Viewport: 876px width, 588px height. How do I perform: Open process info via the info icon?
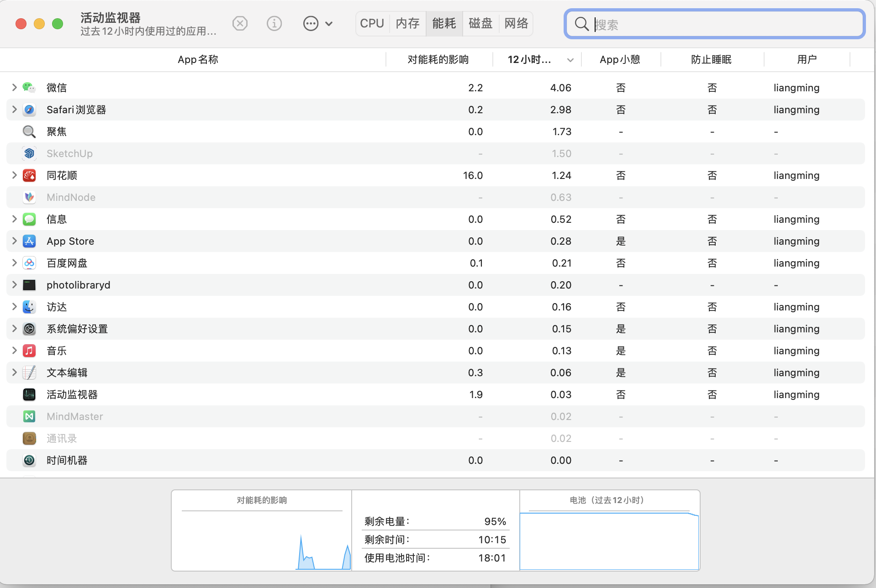274,23
